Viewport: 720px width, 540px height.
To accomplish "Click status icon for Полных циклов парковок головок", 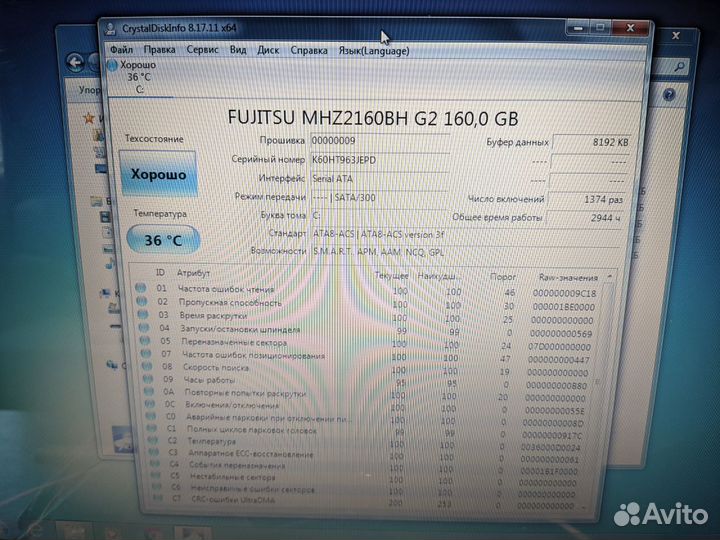I will 152,428.
